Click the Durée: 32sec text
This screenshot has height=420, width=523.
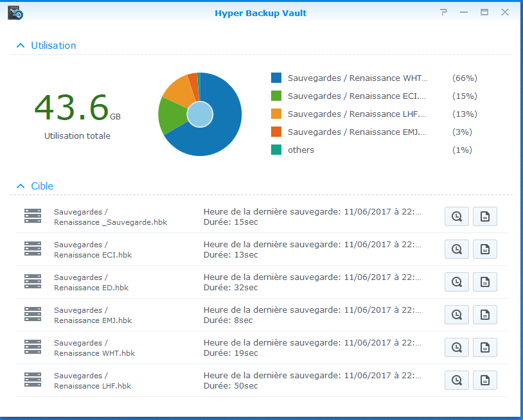[231, 287]
